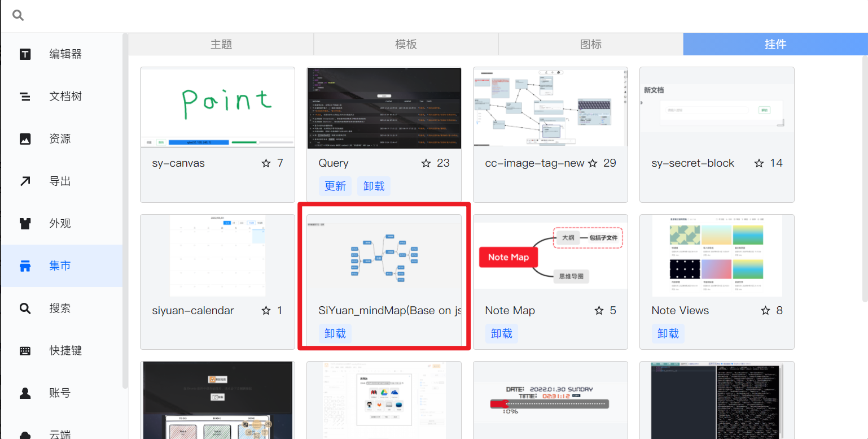Viewport: 868px width, 439px height.
Task: Focus the settings search input field
Action: coord(446,15)
